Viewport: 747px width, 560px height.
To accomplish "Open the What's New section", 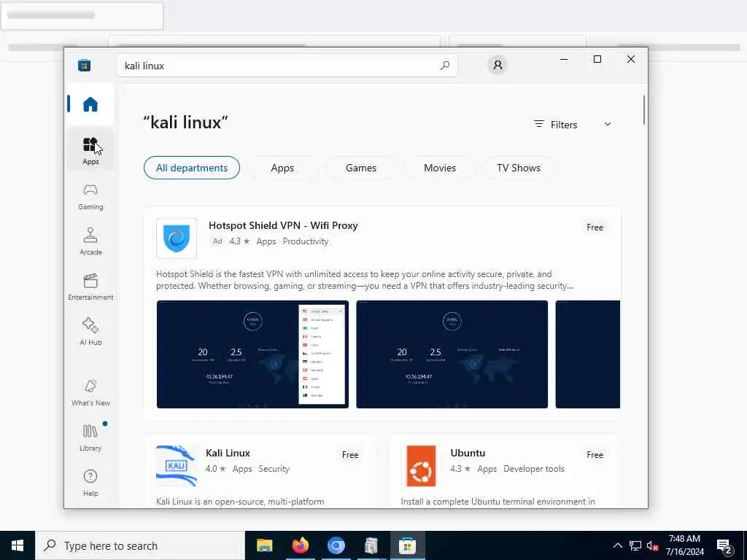I will (90, 392).
